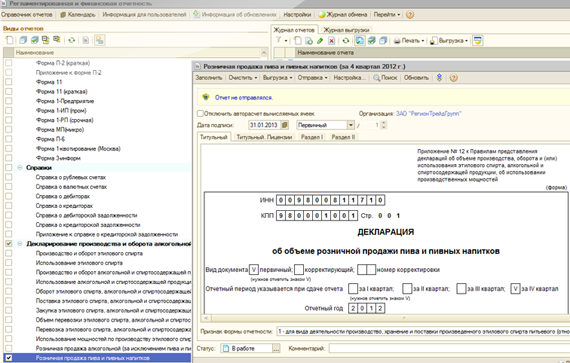
Task: Click the new report icon in Виды отчетов toolbar
Action: click(x=9, y=40)
